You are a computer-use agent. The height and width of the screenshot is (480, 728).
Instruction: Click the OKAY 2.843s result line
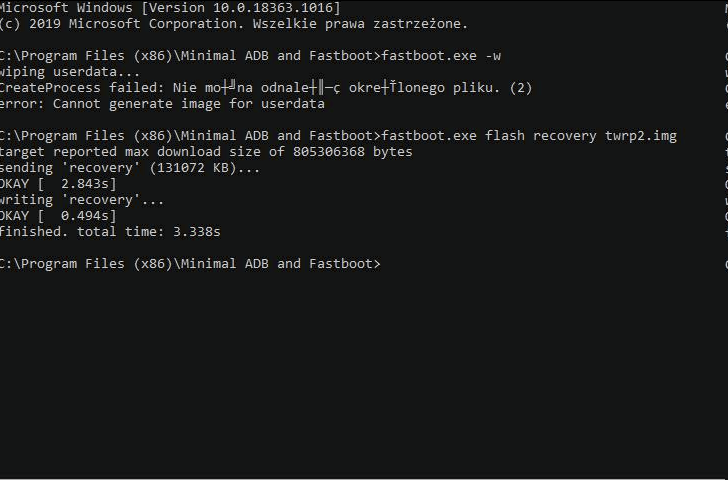(58, 184)
